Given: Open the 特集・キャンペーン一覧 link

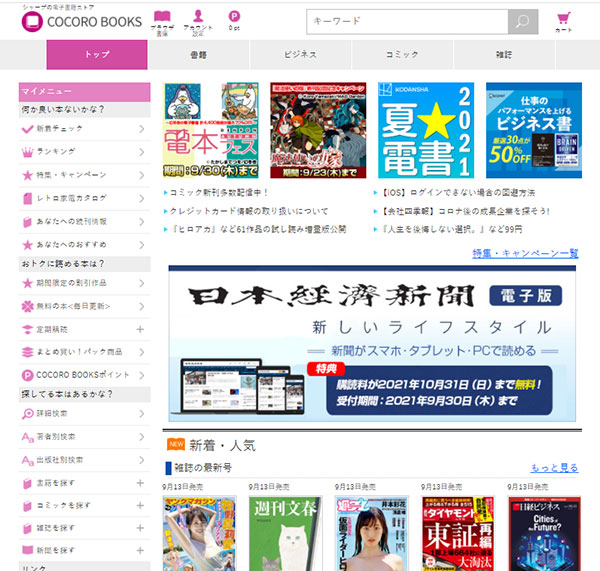Looking at the screenshot, I should (x=525, y=253).
